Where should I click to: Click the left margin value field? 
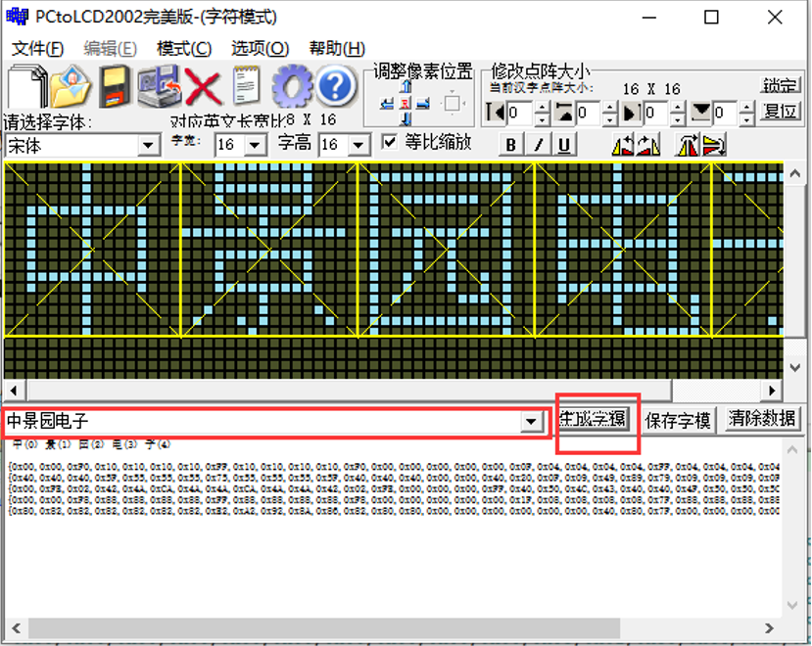click(520, 113)
